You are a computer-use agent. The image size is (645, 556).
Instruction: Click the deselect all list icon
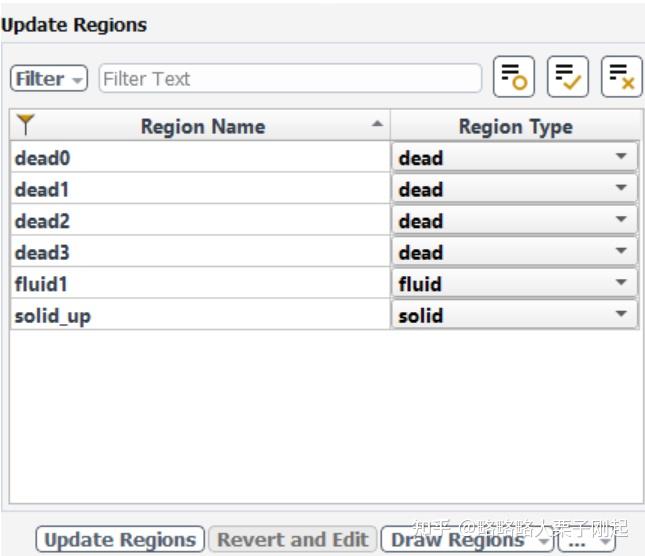tap(622, 77)
